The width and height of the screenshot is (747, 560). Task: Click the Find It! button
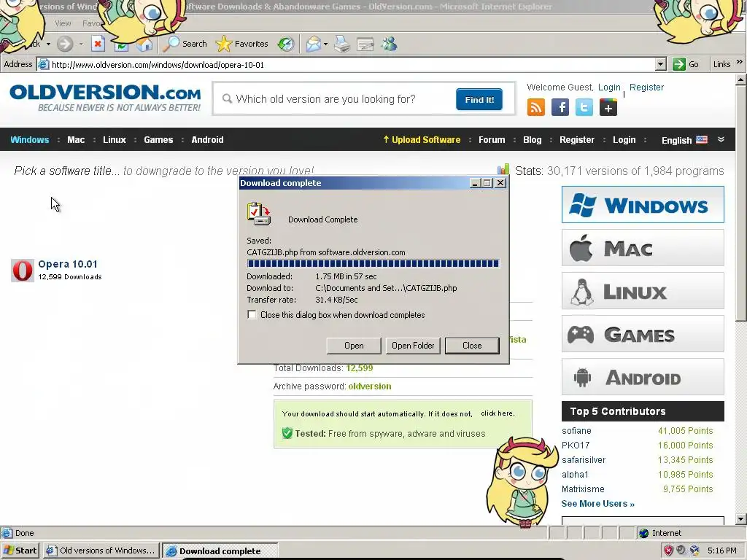(479, 99)
